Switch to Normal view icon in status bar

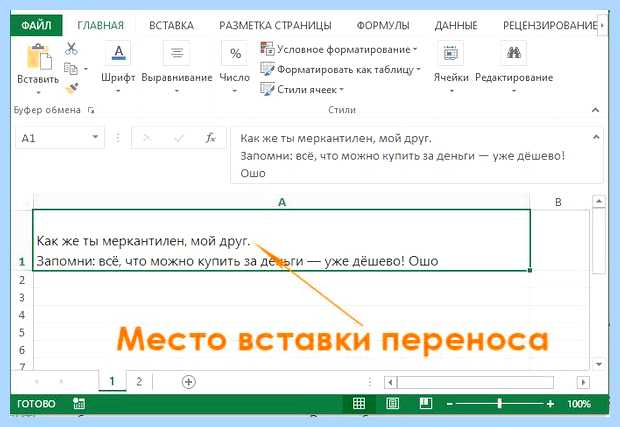[x=359, y=403]
